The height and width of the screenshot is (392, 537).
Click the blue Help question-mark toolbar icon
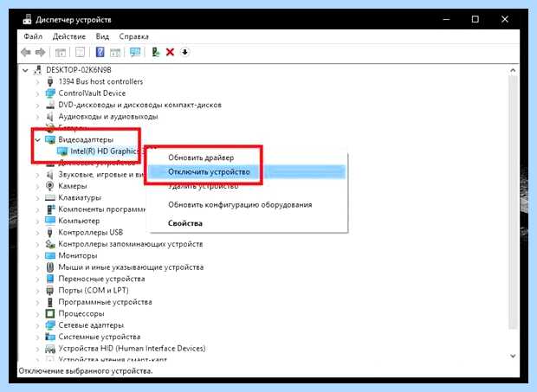pyautogui.click(x=100, y=52)
